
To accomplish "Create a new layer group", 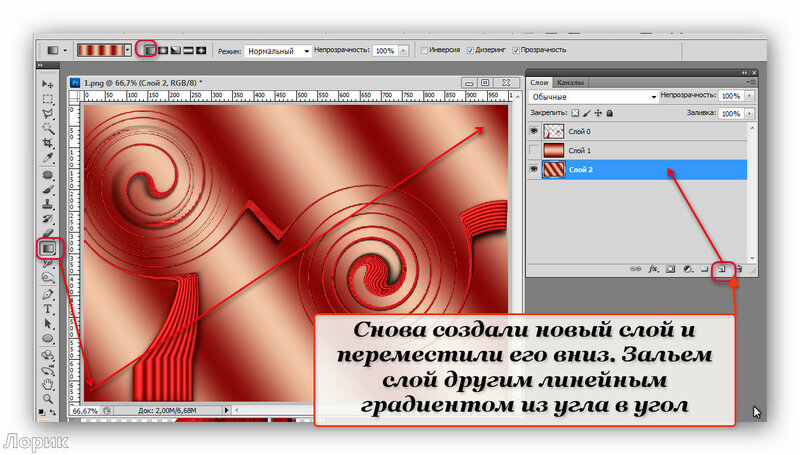I will pos(705,269).
